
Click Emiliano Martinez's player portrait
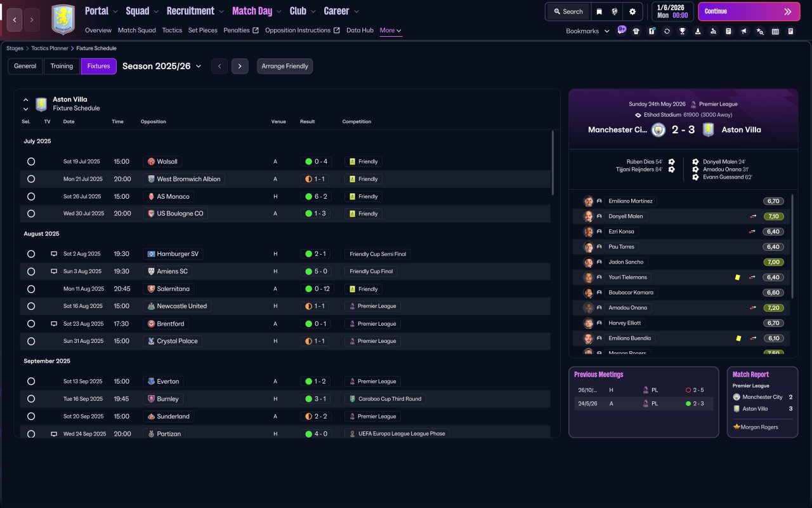tap(589, 201)
